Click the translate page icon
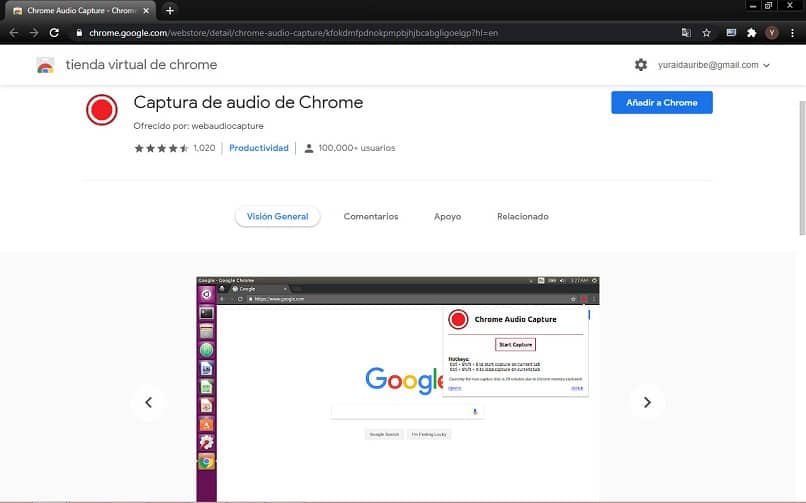806x503 pixels. [x=686, y=33]
